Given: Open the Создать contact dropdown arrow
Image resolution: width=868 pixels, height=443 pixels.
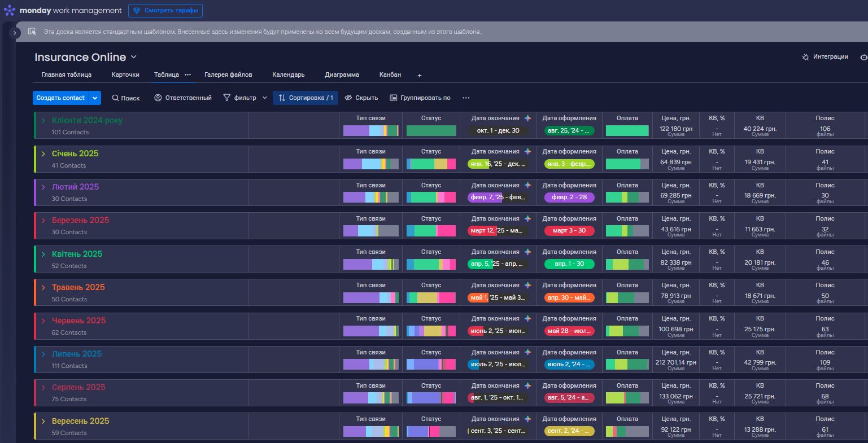Looking at the screenshot, I should 95,97.
